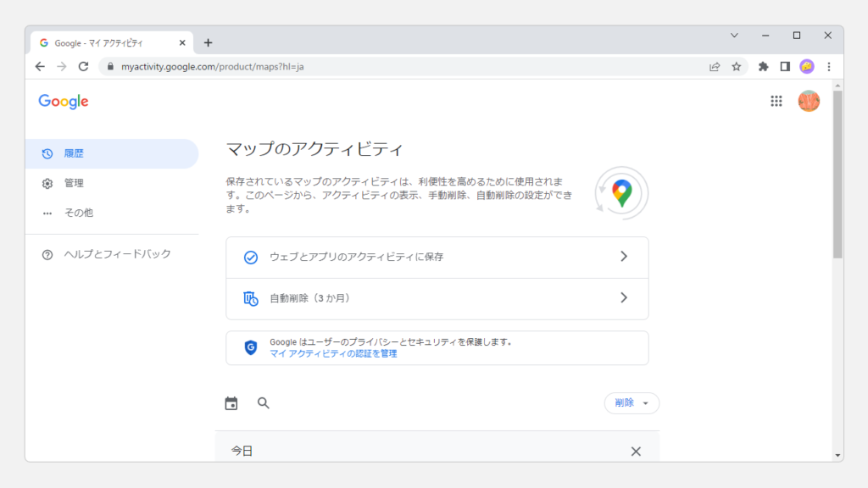The height and width of the screenshot is (488, 868).
Task: Open the Google apps grid icon
Action: coord(776,102)
